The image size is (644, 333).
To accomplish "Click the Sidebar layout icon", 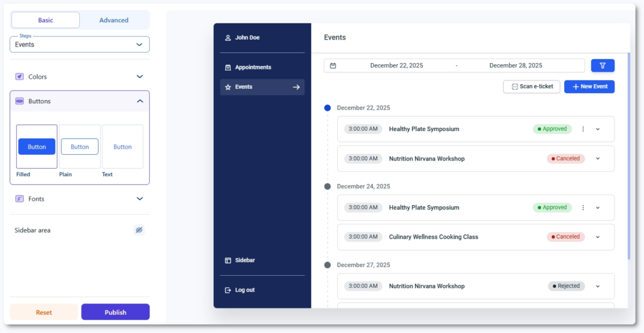I will (228, 261).
